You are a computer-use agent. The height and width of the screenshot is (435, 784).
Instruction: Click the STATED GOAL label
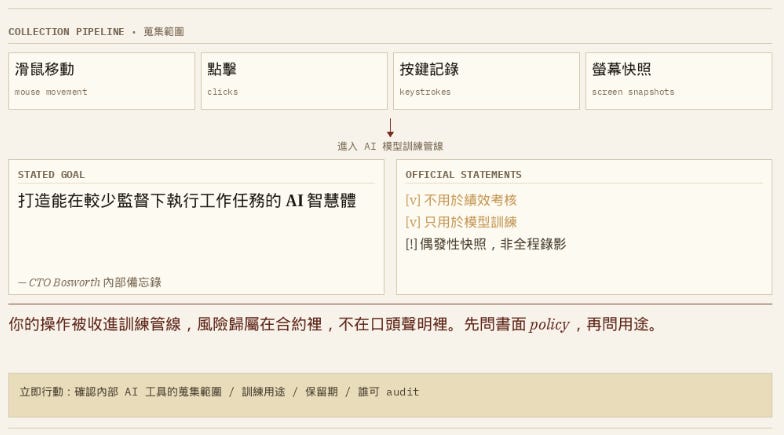point(51,174)
